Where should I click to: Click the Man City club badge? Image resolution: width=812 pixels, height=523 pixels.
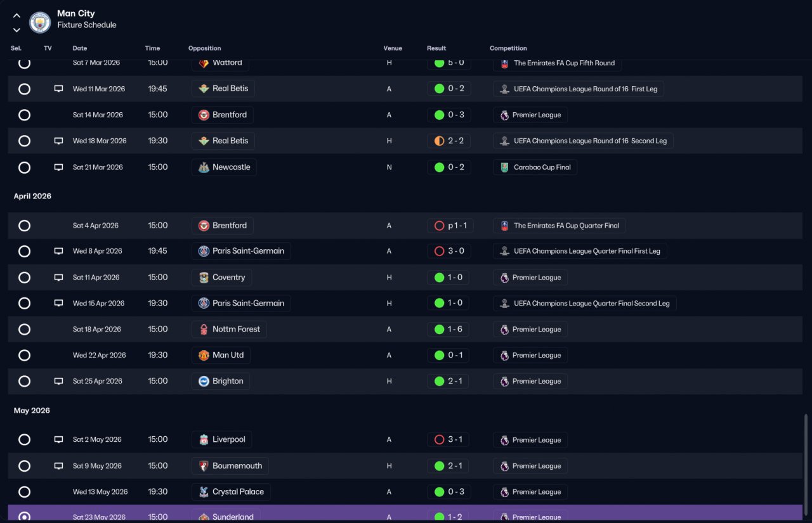[x=40, y=23]
